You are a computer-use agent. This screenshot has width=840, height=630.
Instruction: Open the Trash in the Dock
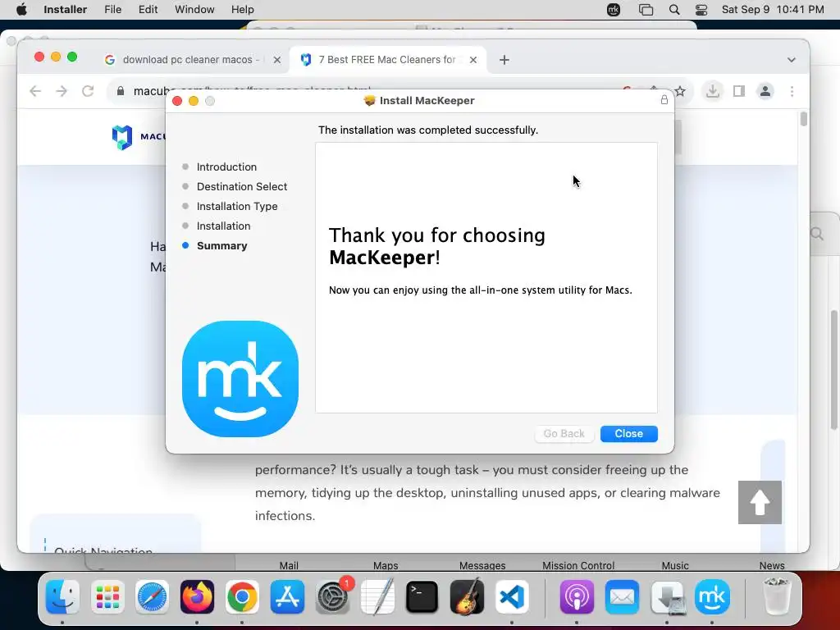coord(776,597)
